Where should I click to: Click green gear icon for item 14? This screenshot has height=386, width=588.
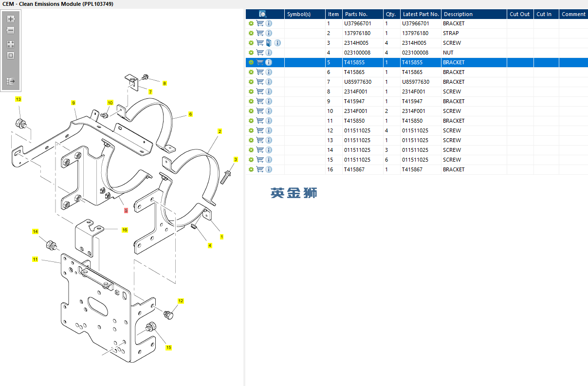[251, 150]
